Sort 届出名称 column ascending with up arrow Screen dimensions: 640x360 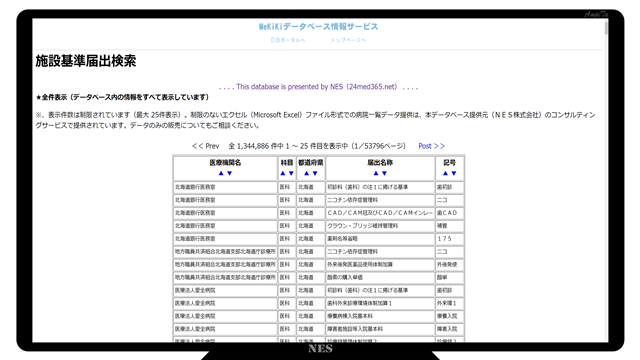point(376,173)
